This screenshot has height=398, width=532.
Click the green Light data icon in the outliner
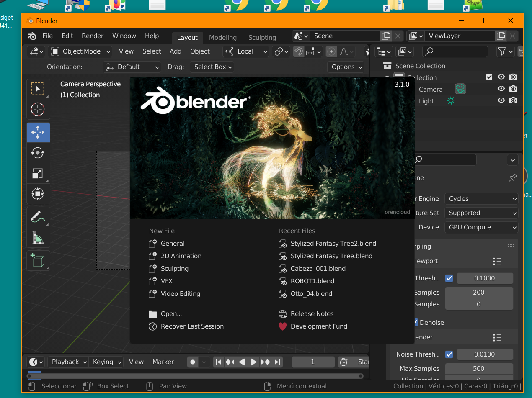click(451, 101)
